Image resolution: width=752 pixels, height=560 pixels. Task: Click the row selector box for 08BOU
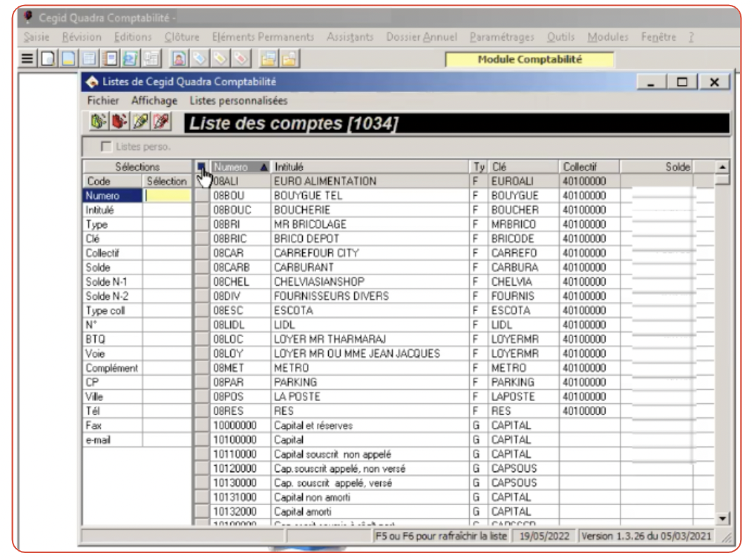point(202,196)
